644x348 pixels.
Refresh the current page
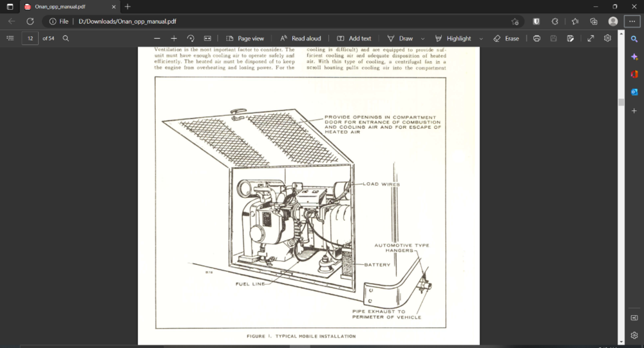pyautogui.click(x=30, y=21)
